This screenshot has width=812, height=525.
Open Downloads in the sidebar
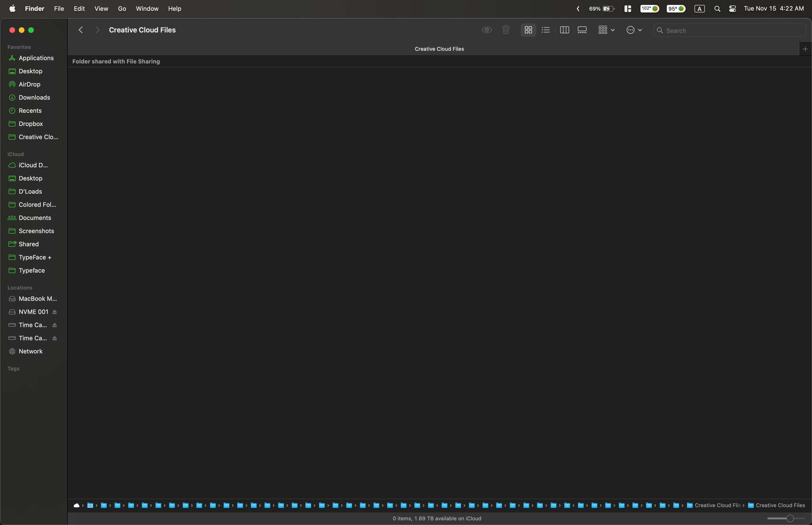[x=34, y=98]
